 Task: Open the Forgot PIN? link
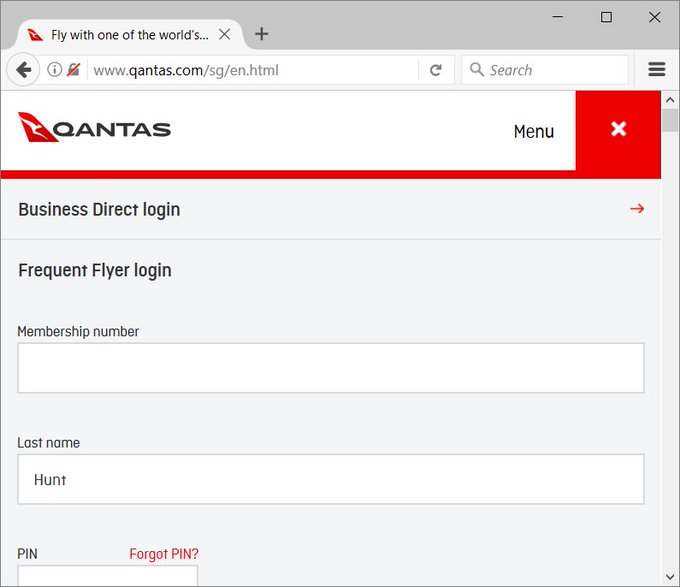(163, 554)
